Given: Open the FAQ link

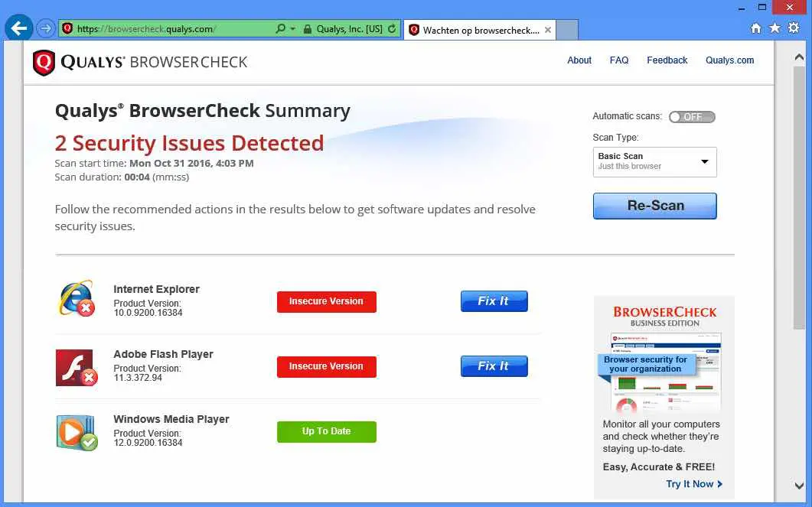Looking at the screenshot, I should [x=619, y=60].
